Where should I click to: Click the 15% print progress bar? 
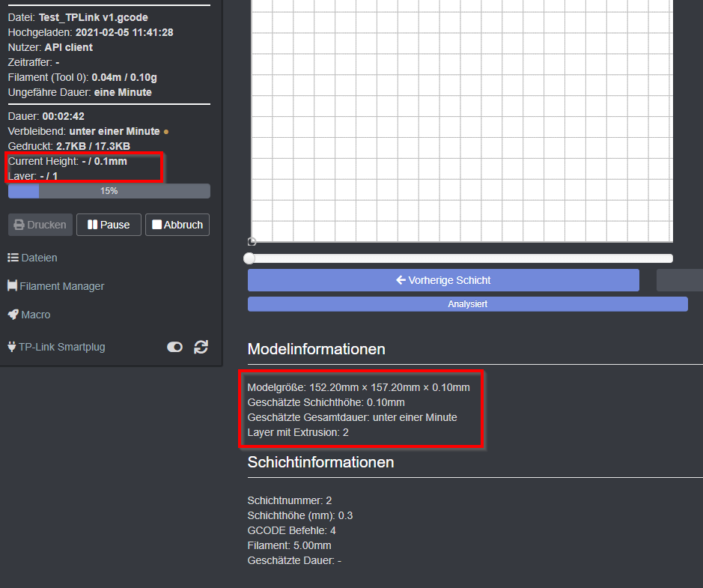[109, 191]
